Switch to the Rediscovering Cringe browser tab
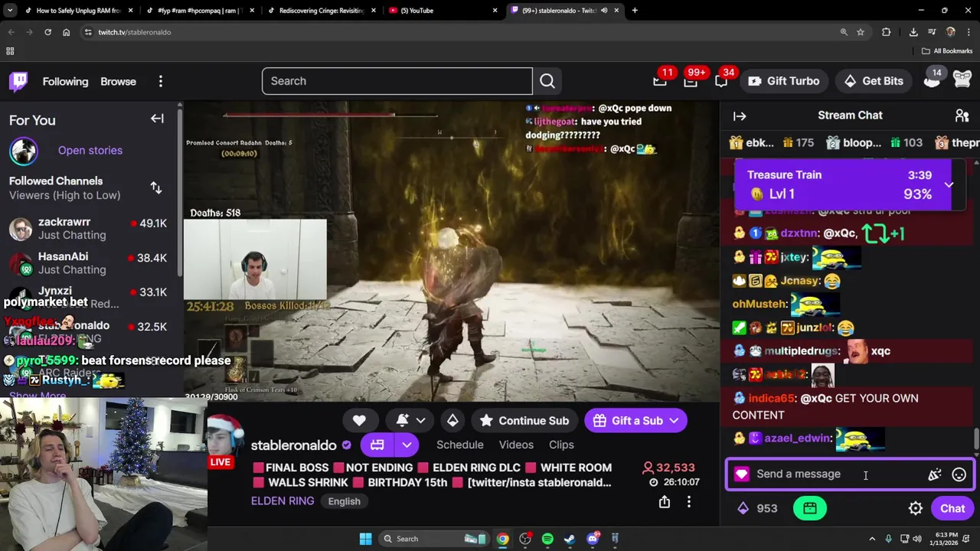This screenshot has width=980, height=551. (x=322, y=11)
